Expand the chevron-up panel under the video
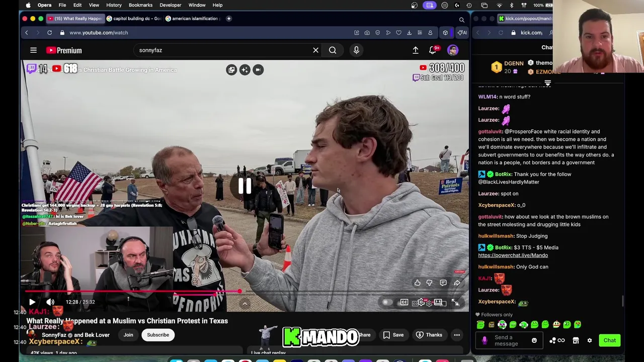 [x=245, y=303]
